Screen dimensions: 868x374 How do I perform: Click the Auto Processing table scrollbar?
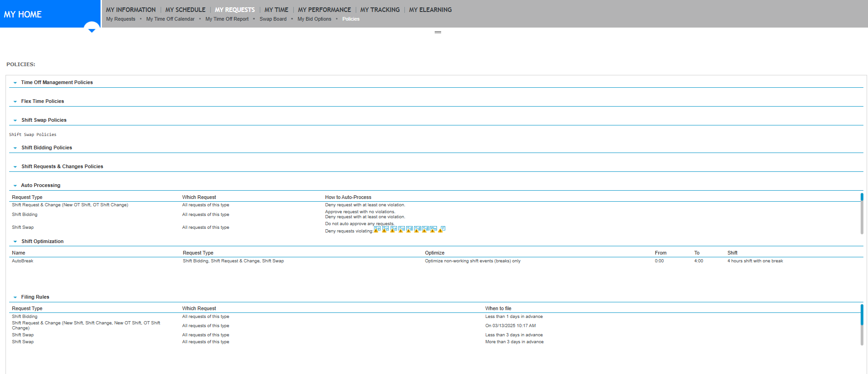862,214
